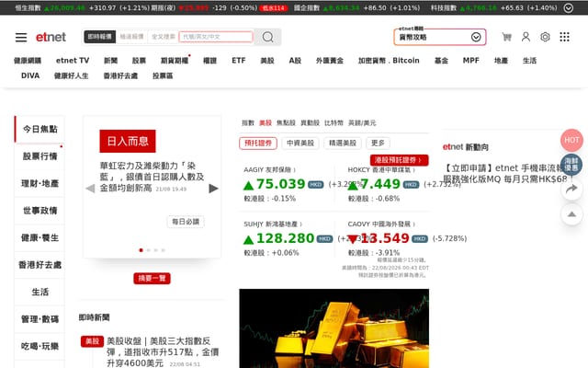
Task: Open 期貨期權 navigation menu
Action: point(175,61)
